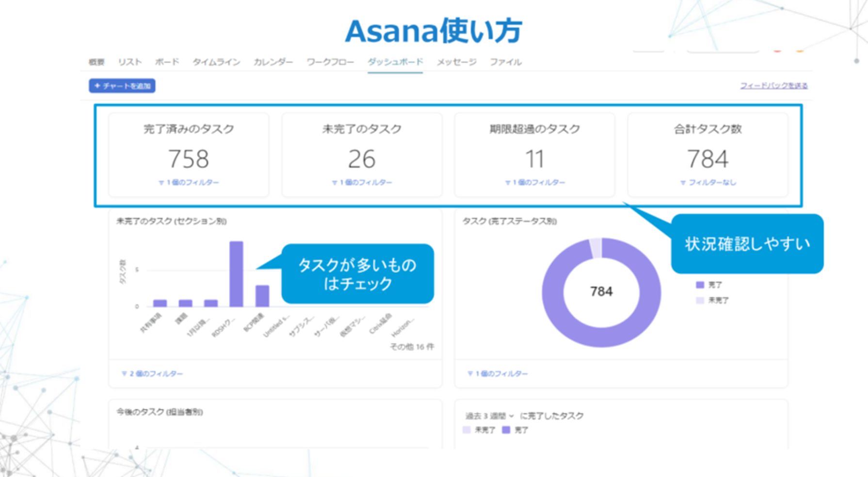Screen dimensions: 868x477
Task: Click the 共有事項 bar in chart
Action: 160,303
